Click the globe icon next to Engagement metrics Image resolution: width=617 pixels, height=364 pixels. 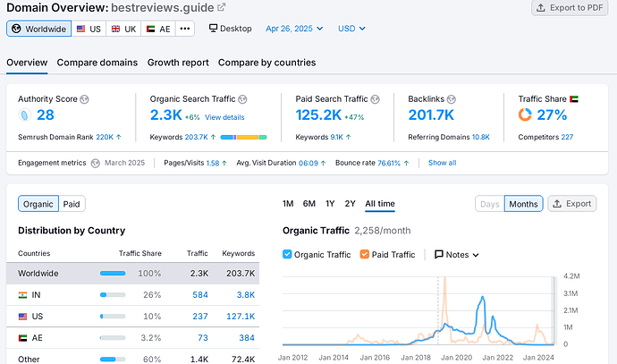tap(95, 164)
